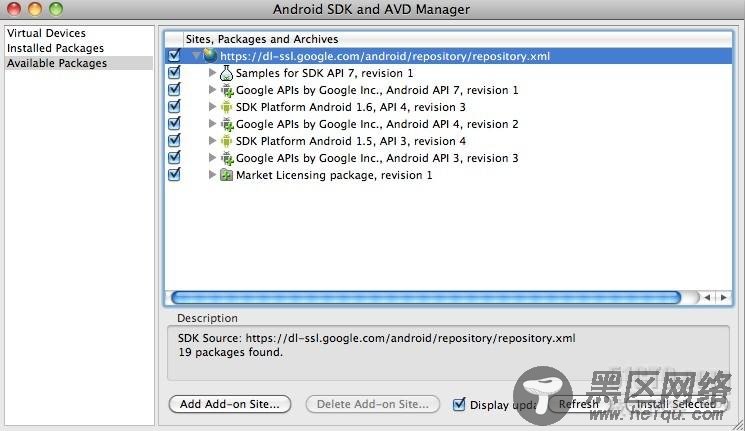Click "19 packages found." text
745x431 pixels.
230,352
